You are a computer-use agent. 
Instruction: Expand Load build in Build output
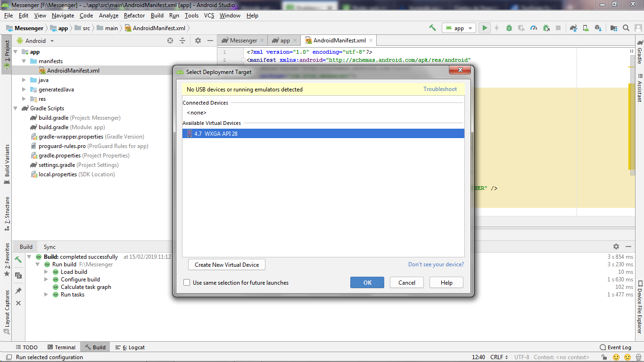coord(46,272)
